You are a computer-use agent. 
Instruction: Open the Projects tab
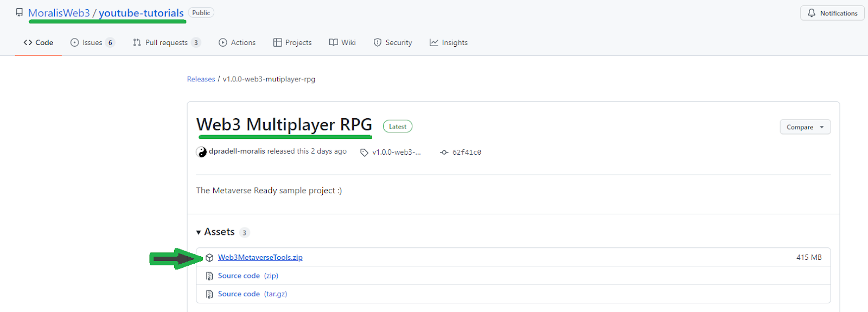click(292, 42)
